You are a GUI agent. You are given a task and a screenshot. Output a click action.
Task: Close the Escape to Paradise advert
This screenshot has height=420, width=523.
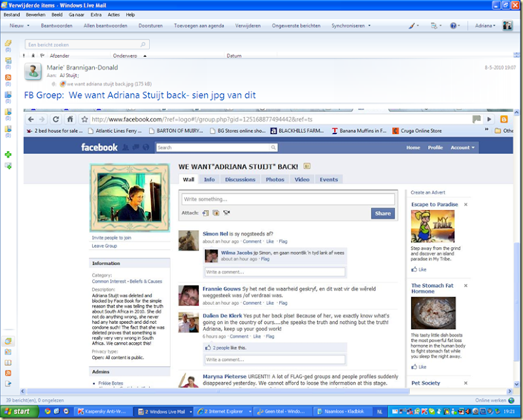click(x=465, y=204)
